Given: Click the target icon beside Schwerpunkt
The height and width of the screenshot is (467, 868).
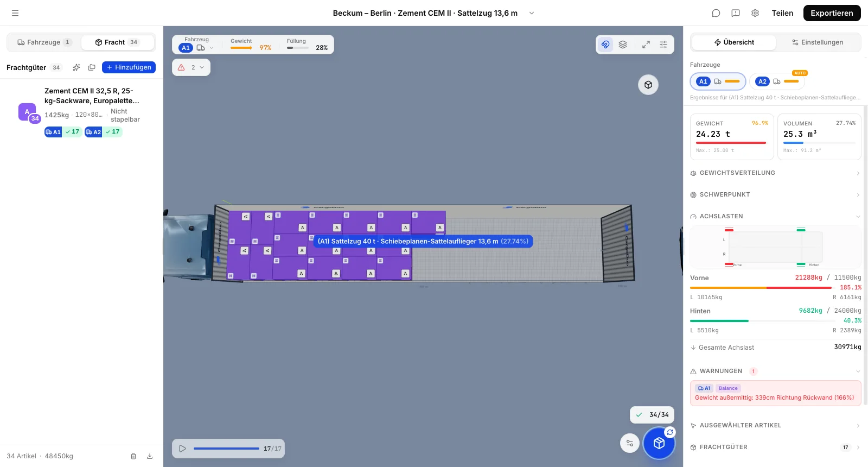Looking at the screenshot, I should pyautogui.click(x=693, y=195).
